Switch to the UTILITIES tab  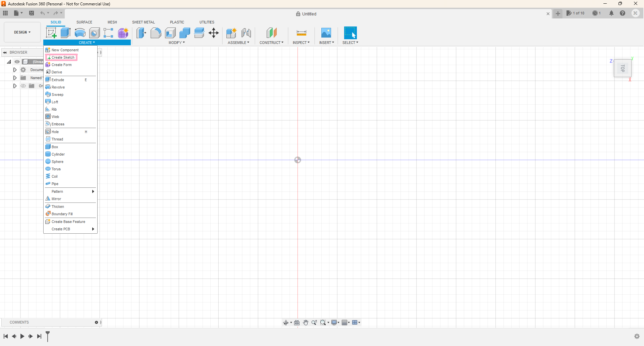coord(207,22)
